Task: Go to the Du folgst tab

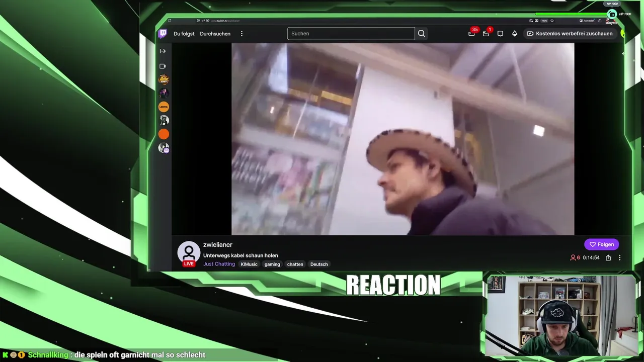Action: (x=184, y=34)
